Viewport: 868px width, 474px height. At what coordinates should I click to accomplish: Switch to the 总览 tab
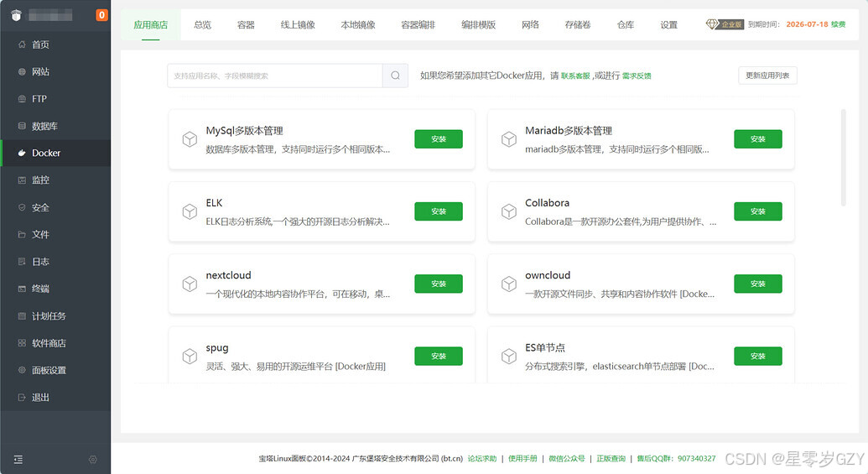tap(203, 24)
